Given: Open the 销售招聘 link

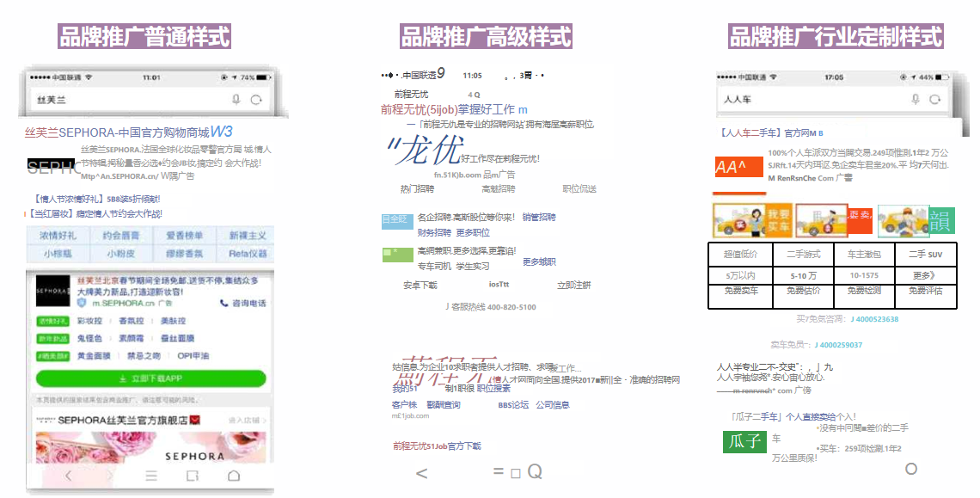Looking at the screenshot, I should [x=539, y=218].
